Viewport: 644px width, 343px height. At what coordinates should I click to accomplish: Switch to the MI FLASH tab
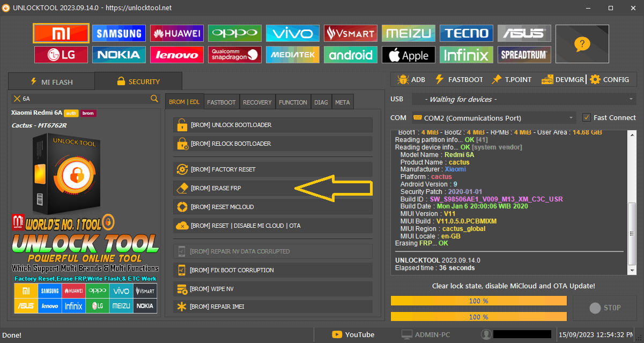[x=51, y=82]
